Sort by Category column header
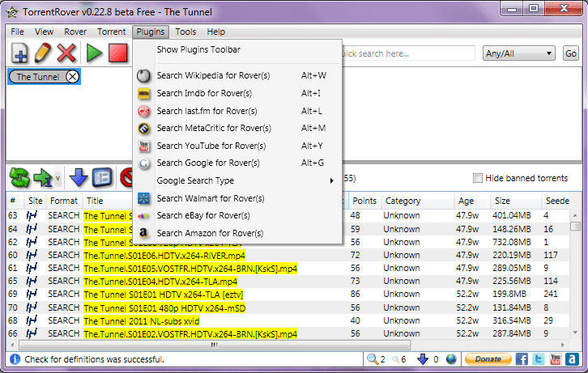The image size is (588, 373). (418, 201)
